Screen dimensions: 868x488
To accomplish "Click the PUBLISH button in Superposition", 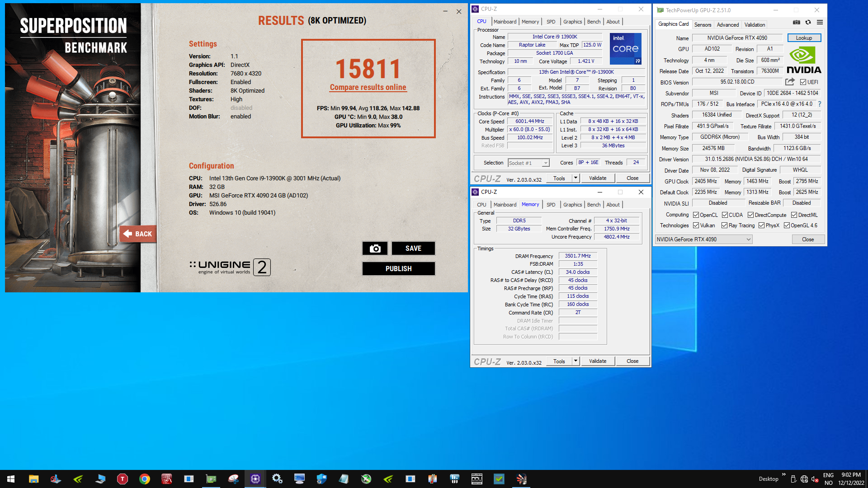I will (x=398, y=269).
